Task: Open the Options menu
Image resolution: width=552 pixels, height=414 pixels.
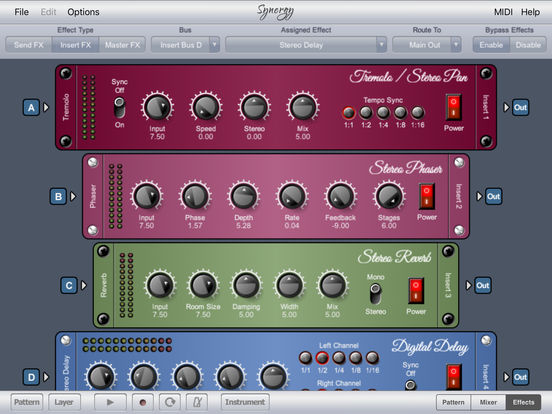Action: [x=83, y=12]
